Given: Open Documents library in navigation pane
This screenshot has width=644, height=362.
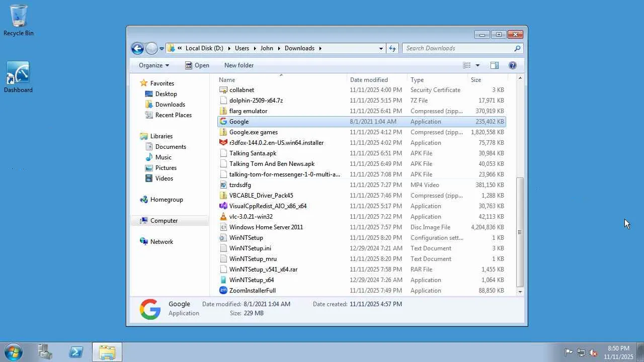Looking at the screenshot, I should point(171,147).
